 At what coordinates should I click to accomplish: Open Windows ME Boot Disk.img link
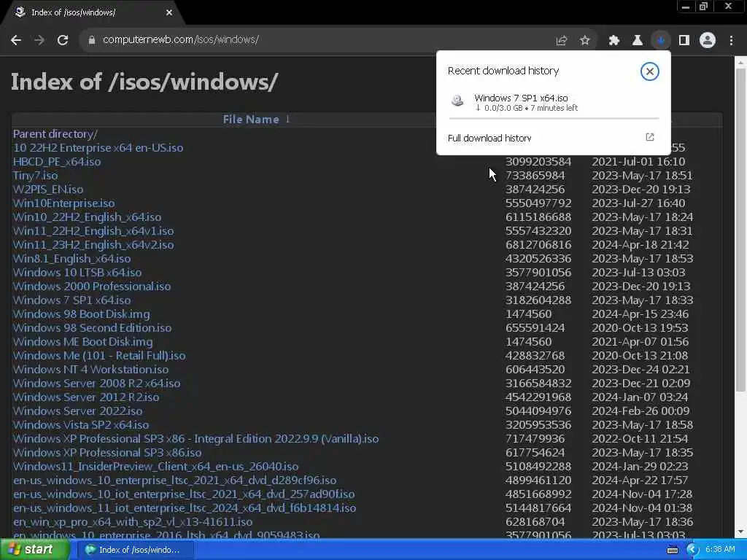(x=83, y=341)
